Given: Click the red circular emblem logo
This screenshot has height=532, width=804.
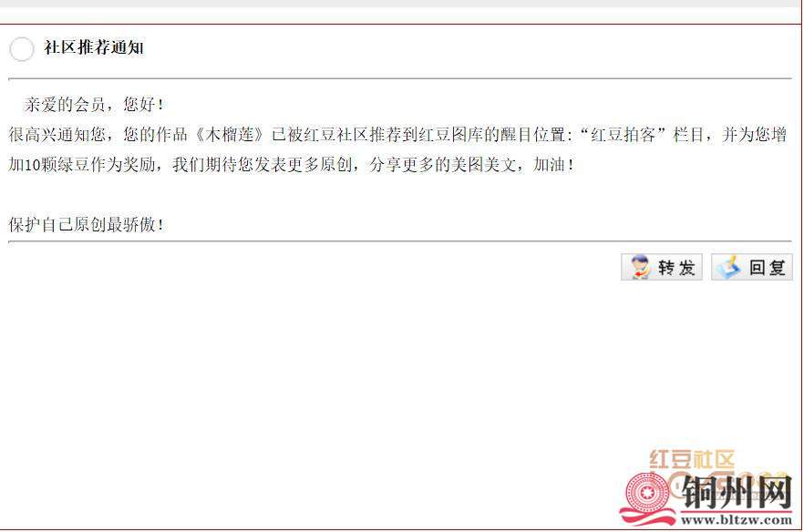Looking at the screenshot, I should (645, 495).
